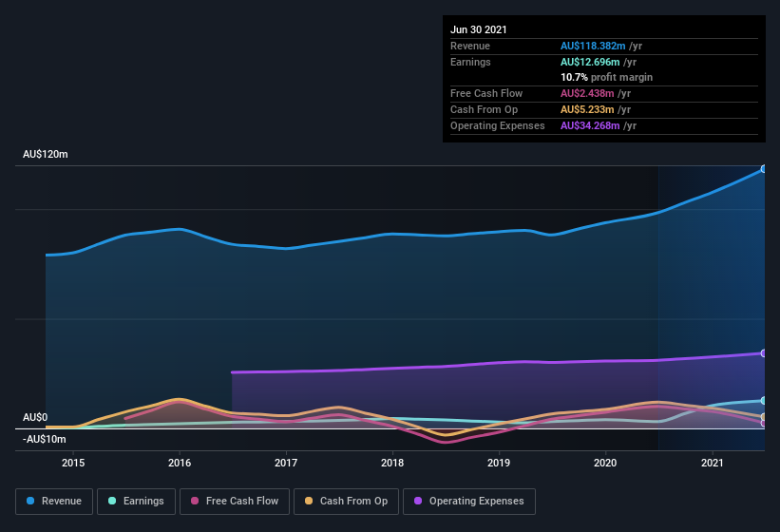
Task: Click the 2017 x-axis label
Action: (286, 463)
